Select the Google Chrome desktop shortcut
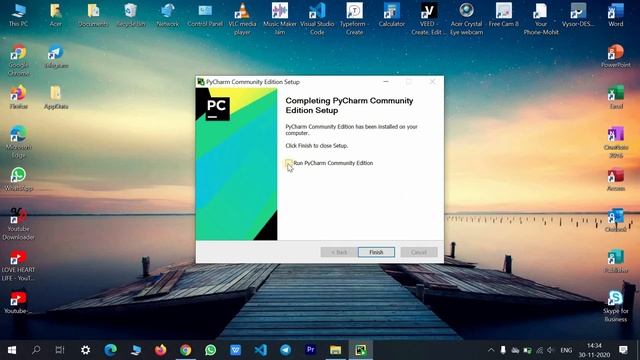Screen dimensions: 640x360 pos(18,60)
